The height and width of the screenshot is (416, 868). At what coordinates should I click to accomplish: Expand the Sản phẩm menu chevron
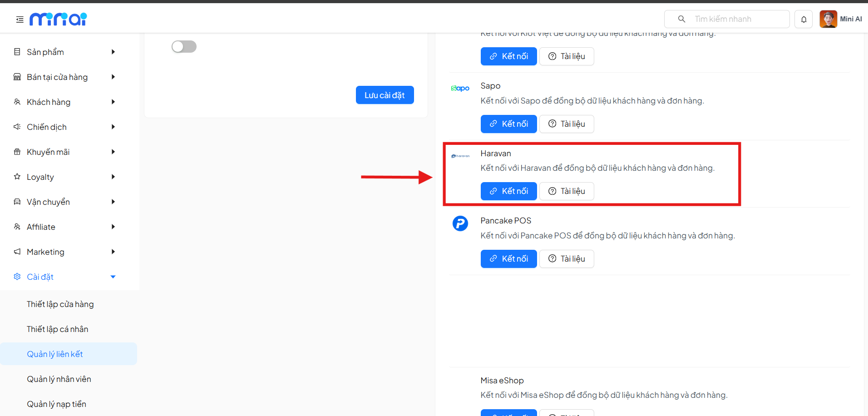click(113, 52)
